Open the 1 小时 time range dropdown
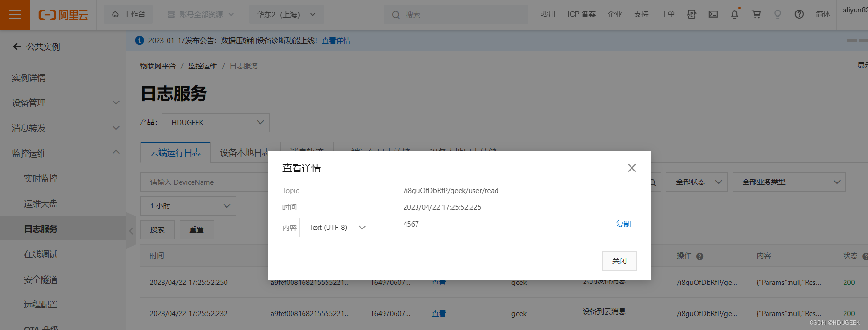Viewport: 868px width, 330px height. click(x=188, y=205)
